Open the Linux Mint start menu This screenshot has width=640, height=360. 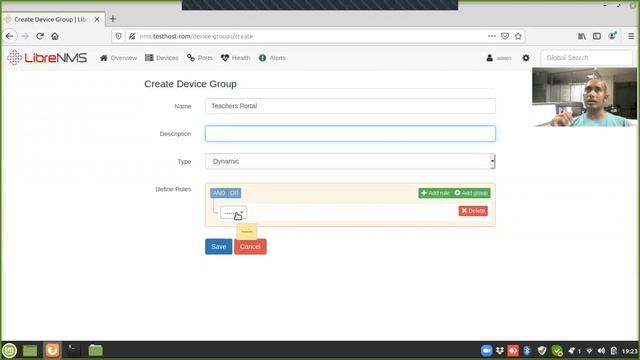click(x=9, y=350)
